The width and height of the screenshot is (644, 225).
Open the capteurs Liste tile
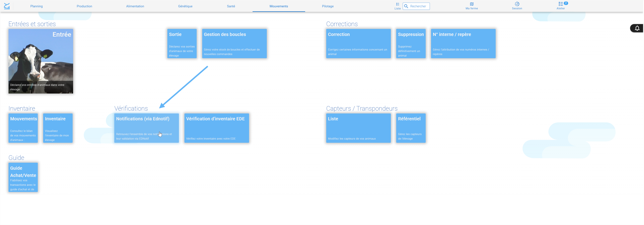point(358,128)
